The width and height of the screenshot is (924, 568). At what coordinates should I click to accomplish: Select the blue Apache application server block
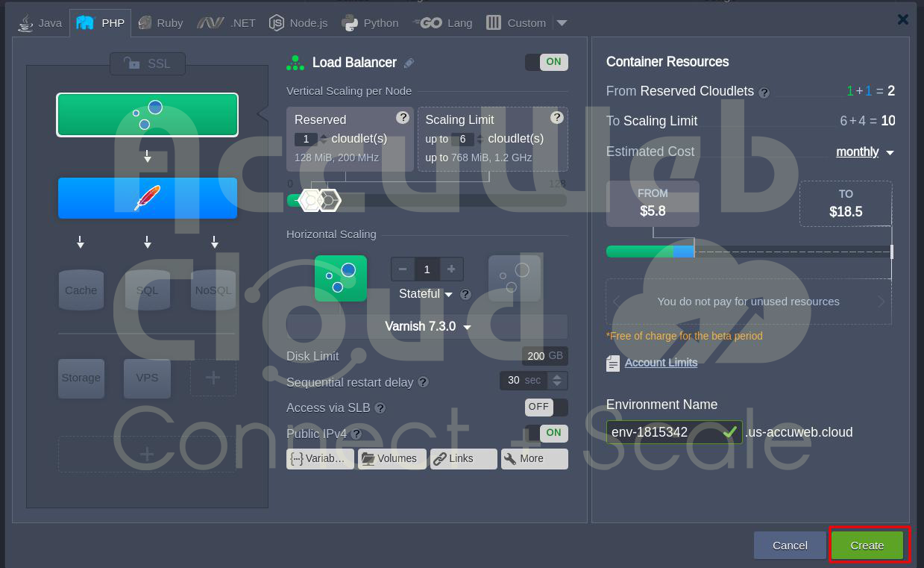148,198
